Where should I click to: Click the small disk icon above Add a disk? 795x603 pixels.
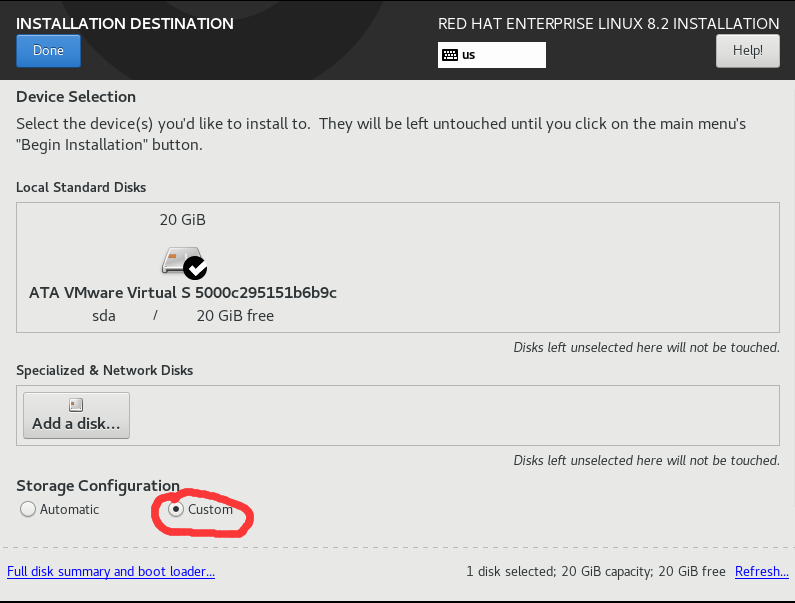[76, 405]
